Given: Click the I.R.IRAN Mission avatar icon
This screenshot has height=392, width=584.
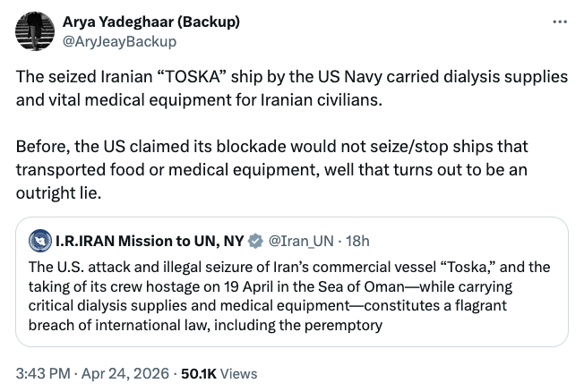Looking at the screenshot, I should 40,241.
